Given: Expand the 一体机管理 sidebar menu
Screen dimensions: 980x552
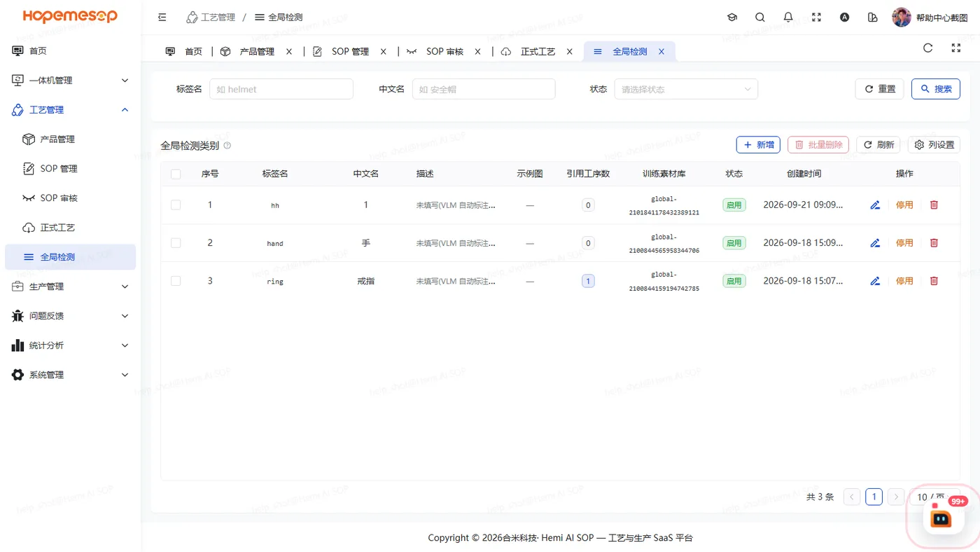Looking at the screenshot, I should tap(71, 81).
